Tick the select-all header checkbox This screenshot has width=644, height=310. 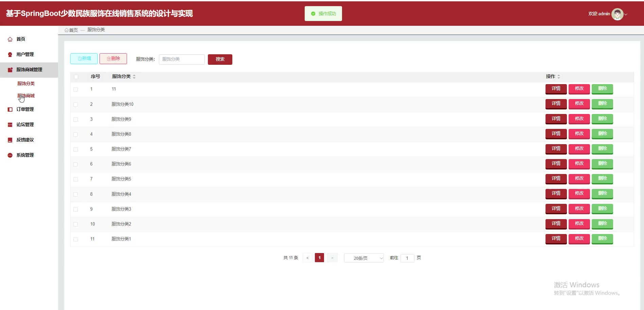76,77
